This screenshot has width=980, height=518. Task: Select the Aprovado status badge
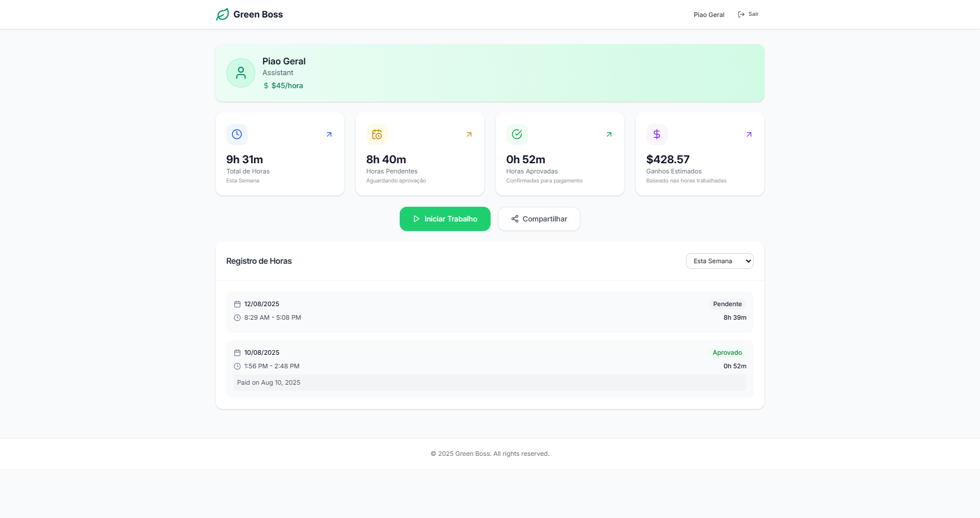pyautogui.click(x=727, y=352)
